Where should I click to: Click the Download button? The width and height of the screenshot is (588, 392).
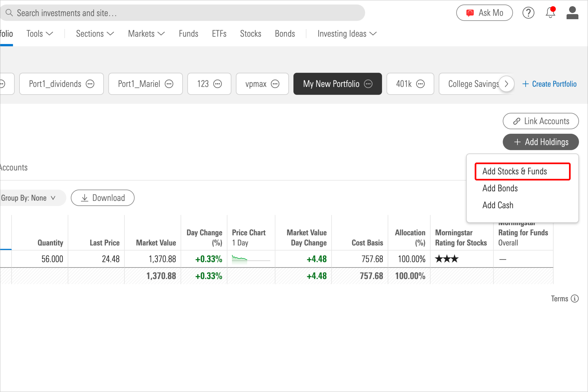[102, 198]
